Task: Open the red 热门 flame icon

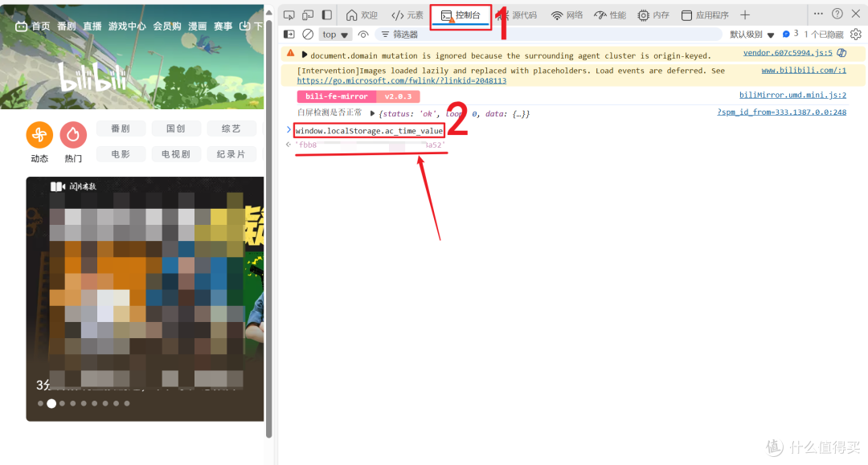Action: pos(73,135)
